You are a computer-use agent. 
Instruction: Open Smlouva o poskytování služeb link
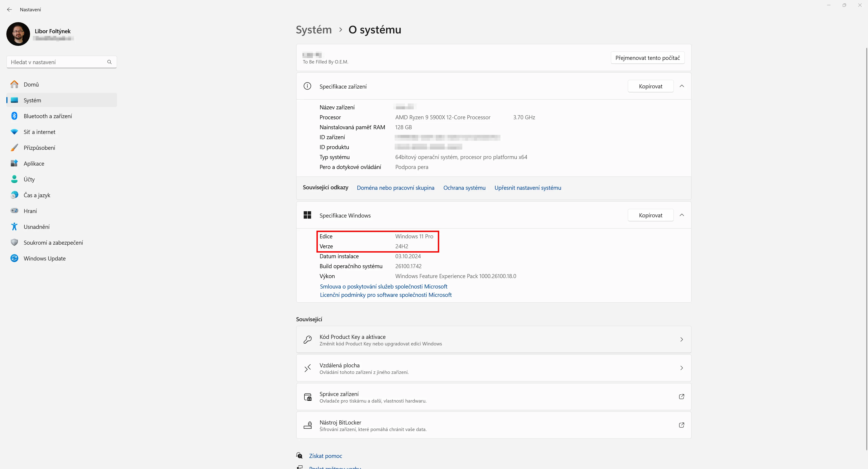pyautogui.click(x=383, y=286)
